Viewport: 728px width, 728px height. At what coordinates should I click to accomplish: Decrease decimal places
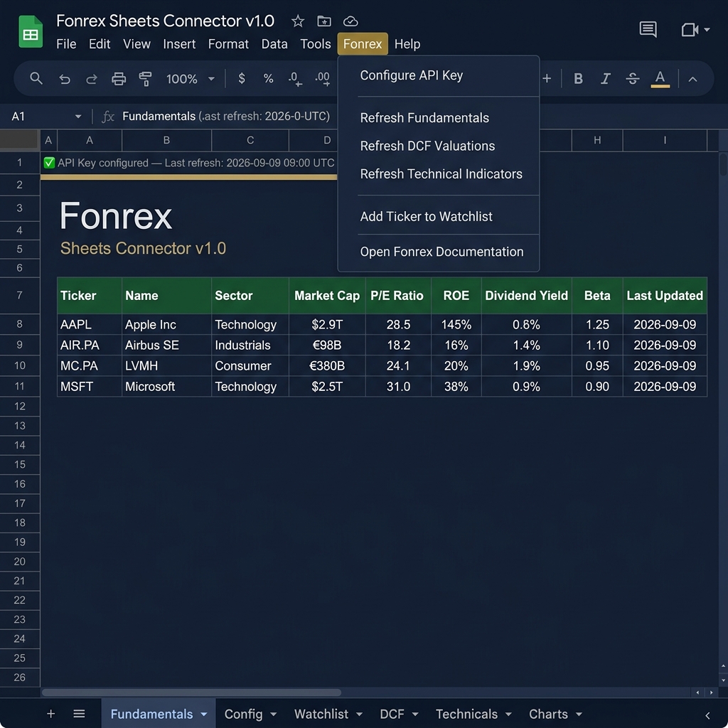[x=295, y=79]
